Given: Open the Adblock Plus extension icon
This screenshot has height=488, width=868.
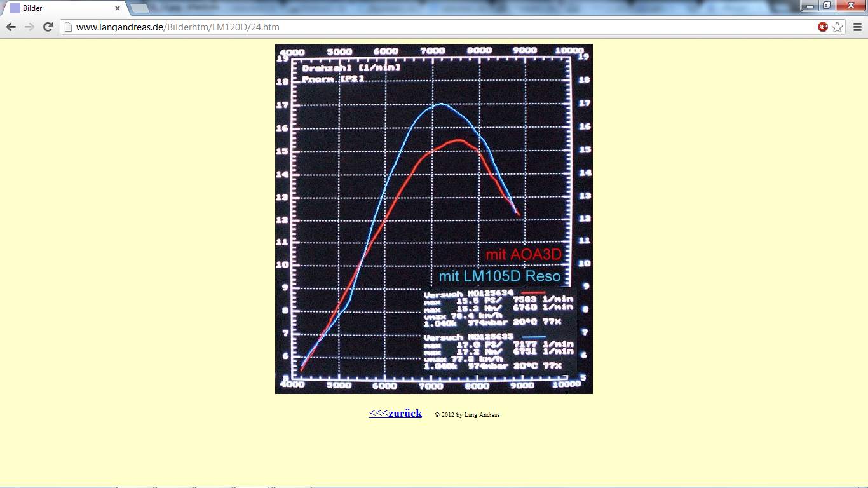Looking at the screenshot, I should (x=823, y=27).
